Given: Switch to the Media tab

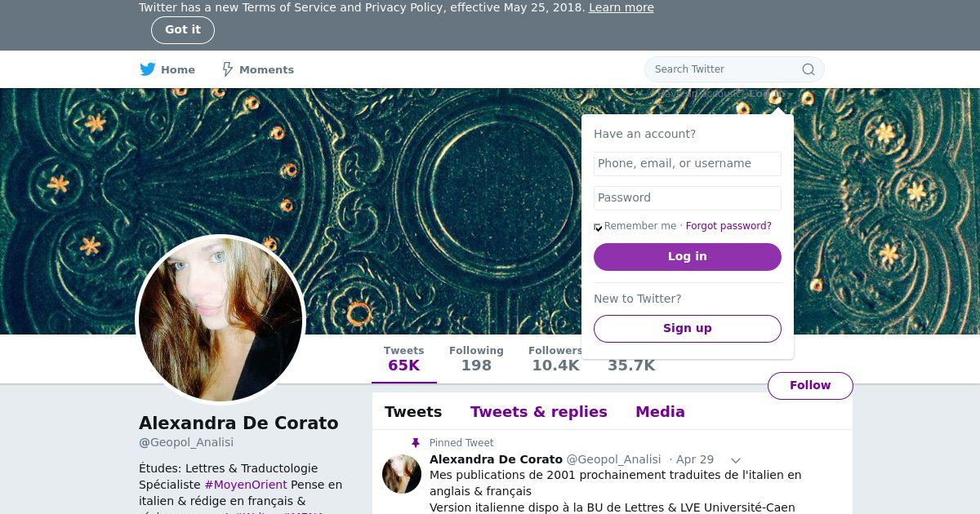Looking at the screenshot, I should pyautogui.click(x=660, y=412).
